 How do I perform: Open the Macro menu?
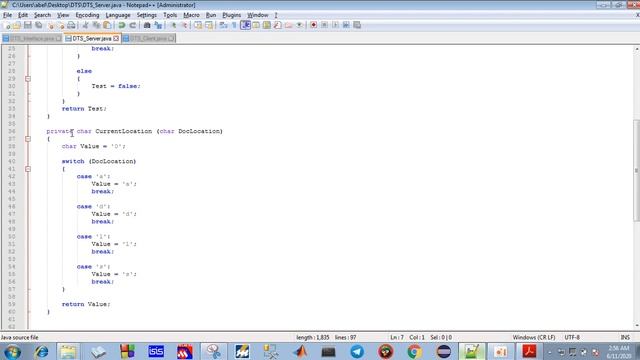pos(191,15)
